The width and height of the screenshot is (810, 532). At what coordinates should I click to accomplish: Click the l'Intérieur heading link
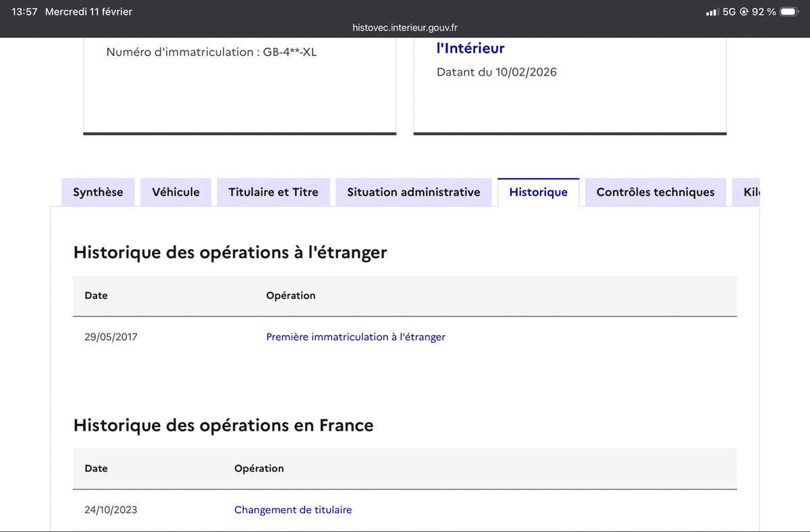pyautogui.click(x=470, y=48)
